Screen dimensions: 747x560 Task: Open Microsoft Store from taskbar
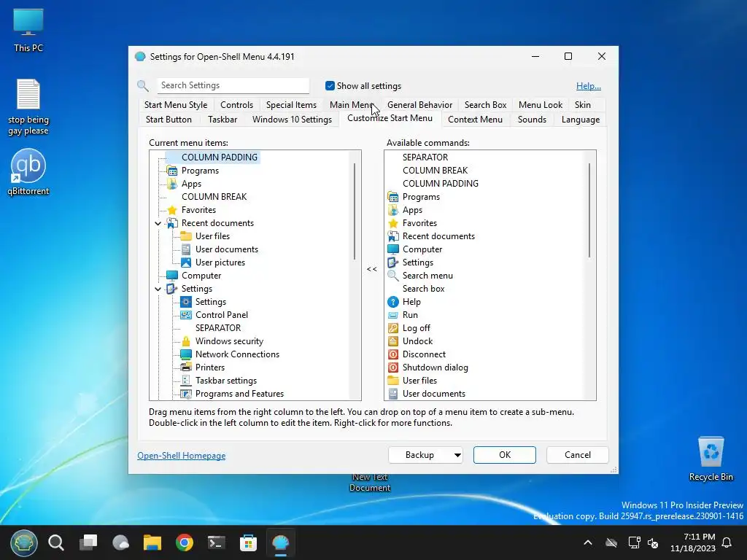coord(248,542)
